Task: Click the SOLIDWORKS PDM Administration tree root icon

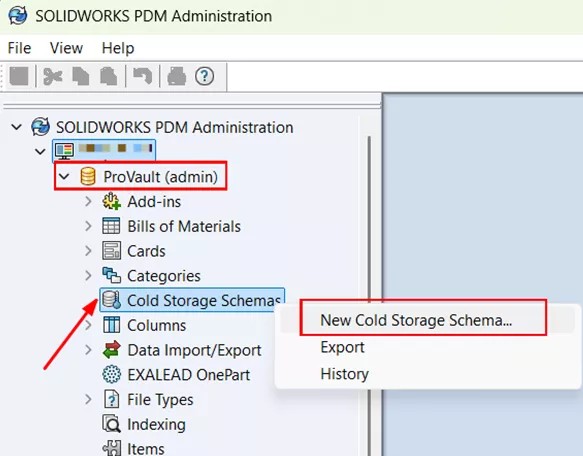Action: tap(40, 127)
